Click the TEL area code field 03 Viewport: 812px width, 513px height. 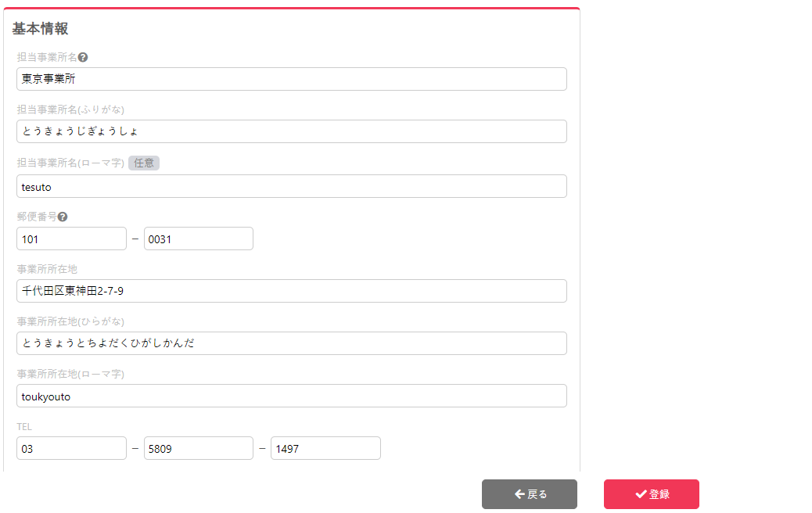click(71, 448)
